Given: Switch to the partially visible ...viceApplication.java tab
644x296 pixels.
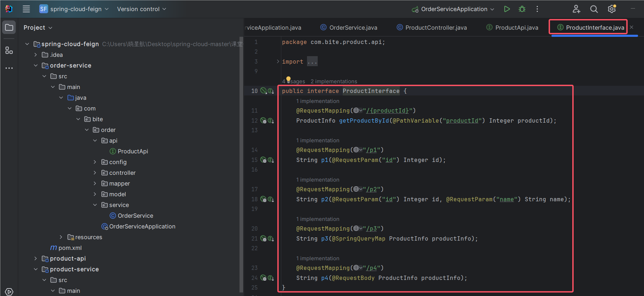Looking at the screenshot, I should [274, 28].
